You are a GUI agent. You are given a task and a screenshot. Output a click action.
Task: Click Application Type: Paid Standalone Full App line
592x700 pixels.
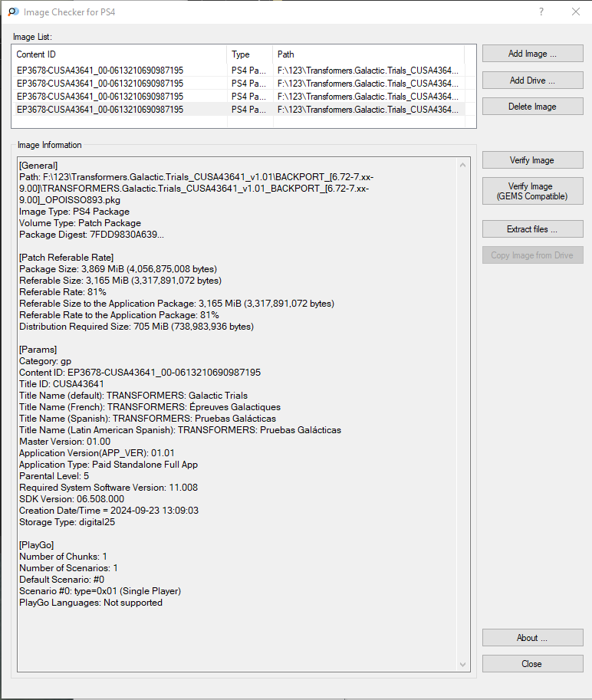point(108,465)
